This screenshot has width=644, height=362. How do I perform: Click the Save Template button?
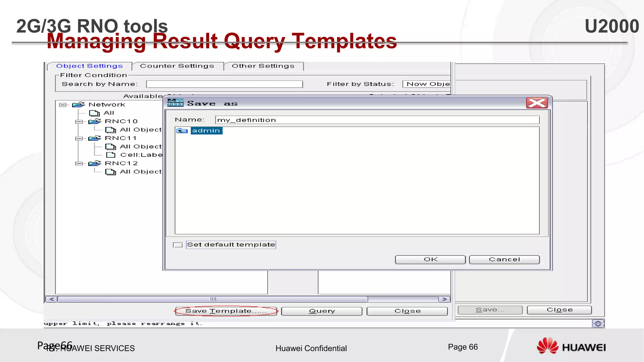[x=226, y=311]
